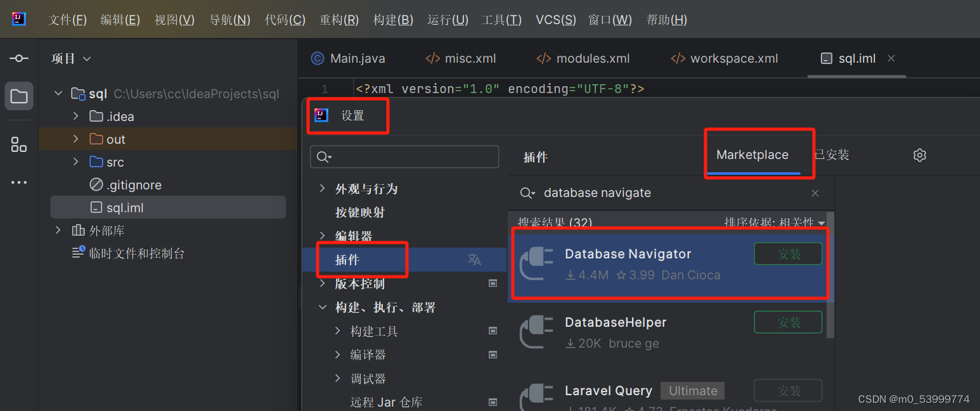Expand the 项目 view dropdown
Image resolution: width=980 pixels, height=411 pixels.
[x=87, y=59]
